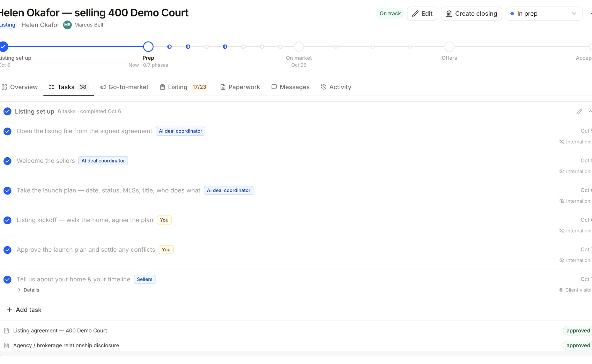Click the You tag on Listing kickoff task
Viewport: 592px width, 364px height.
click(164, 220)
